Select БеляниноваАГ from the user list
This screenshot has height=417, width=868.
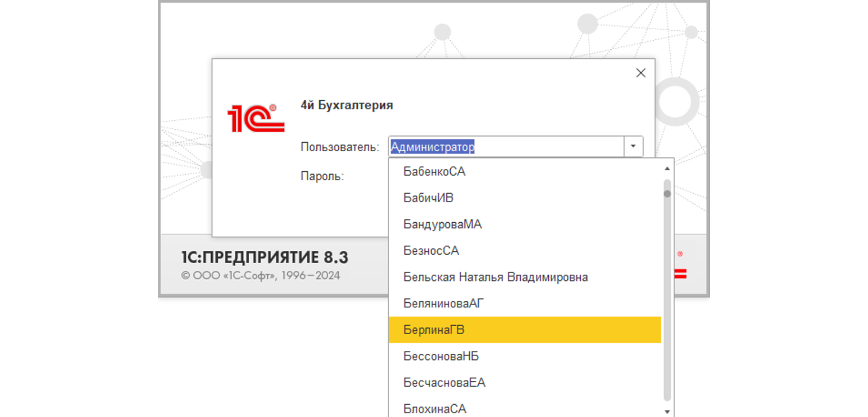pyautogui.click(x=444, y=303)
